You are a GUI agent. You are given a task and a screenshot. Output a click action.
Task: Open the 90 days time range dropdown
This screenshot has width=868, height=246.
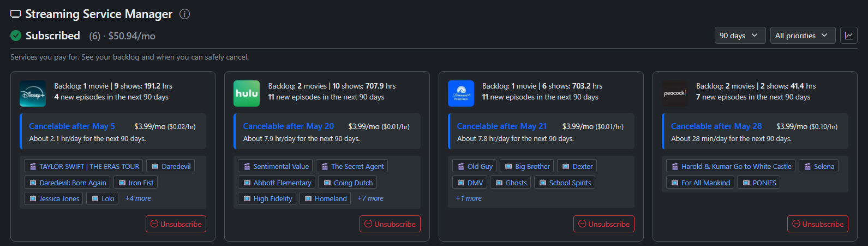[739, 36]
